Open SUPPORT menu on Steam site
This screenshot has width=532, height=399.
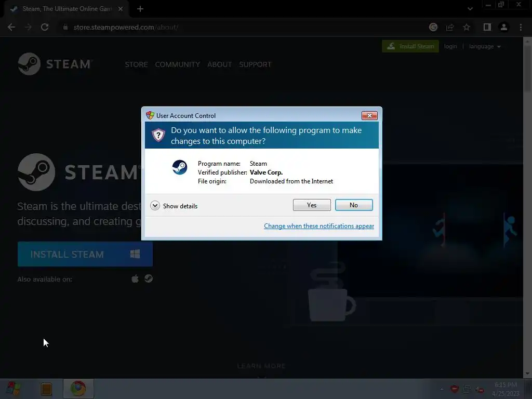pyautogui.click(x=255, y=64)
